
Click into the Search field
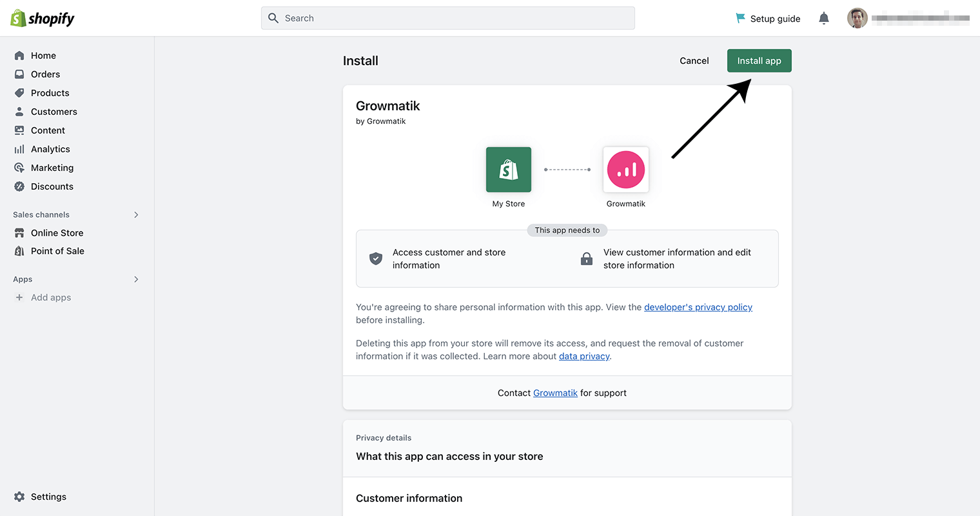(448, 18)
